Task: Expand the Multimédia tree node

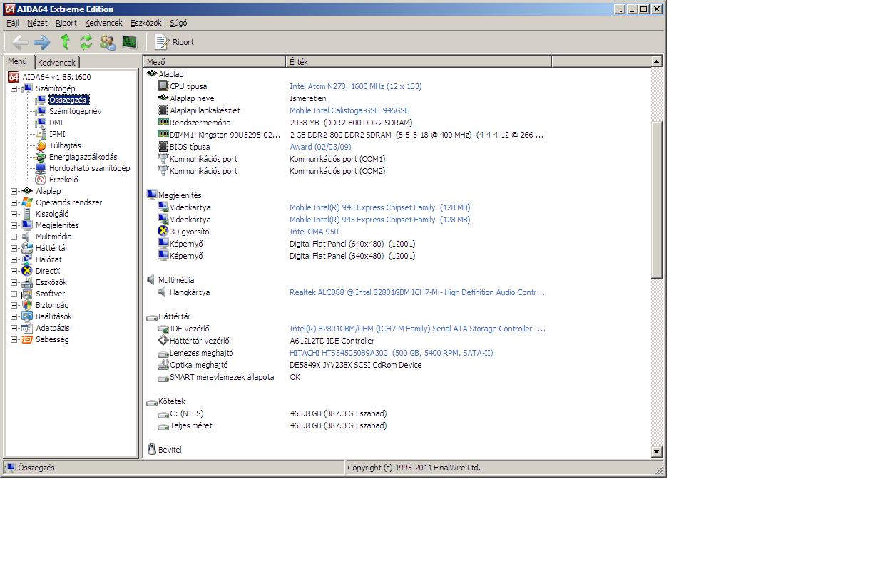Action: [14, 237]
